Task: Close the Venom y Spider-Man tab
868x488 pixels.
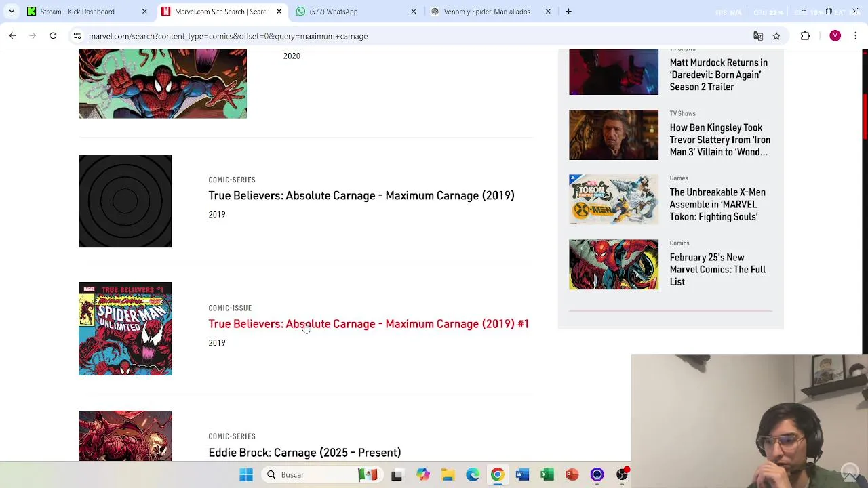Action: click(548, 12)
